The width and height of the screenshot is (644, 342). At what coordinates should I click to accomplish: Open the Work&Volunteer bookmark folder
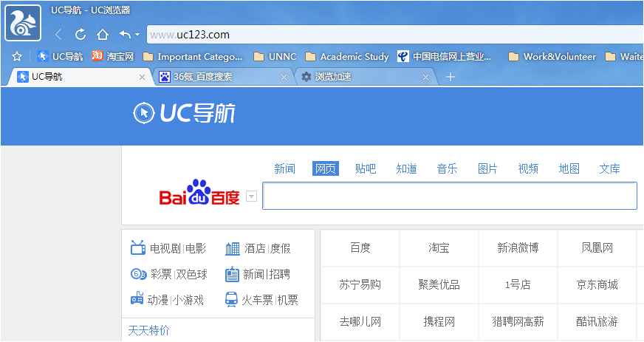(x=552, y=57)
